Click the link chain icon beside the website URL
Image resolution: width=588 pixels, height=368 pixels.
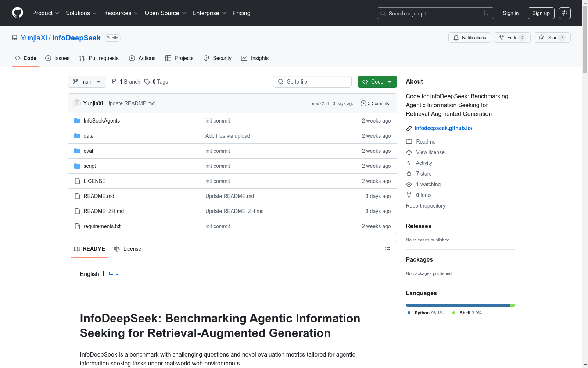pyautogui.click(x=409, y=128)
